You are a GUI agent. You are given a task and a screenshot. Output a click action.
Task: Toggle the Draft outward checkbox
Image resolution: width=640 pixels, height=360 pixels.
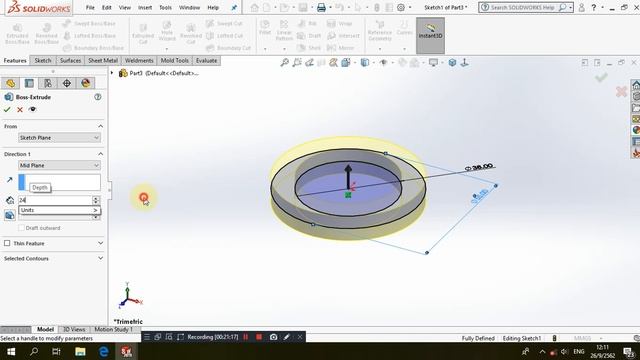coord(21,228)
